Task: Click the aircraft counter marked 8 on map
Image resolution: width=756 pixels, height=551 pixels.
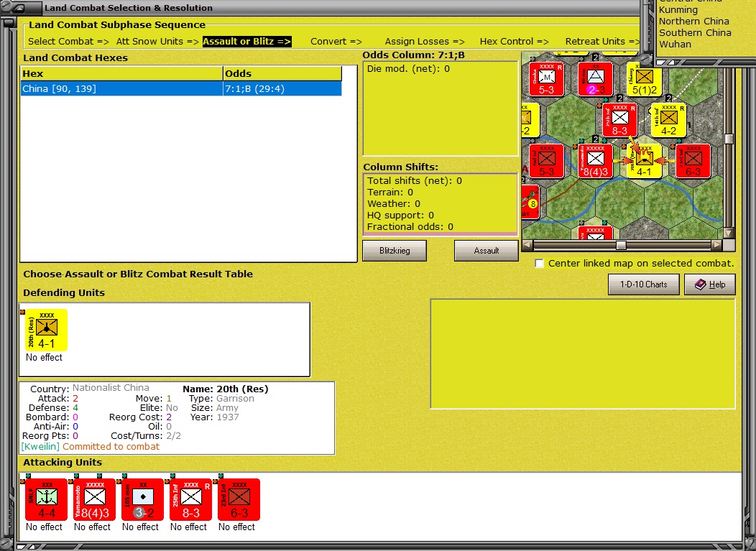Action: coord(530,202)
